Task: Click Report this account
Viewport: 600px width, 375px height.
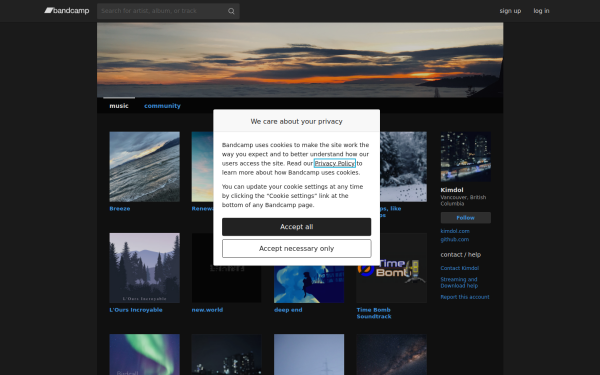Action: click(x=465, y=297)
